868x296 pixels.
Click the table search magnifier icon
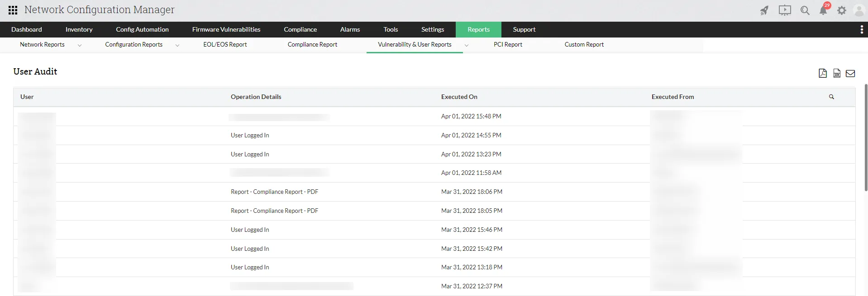831,97
